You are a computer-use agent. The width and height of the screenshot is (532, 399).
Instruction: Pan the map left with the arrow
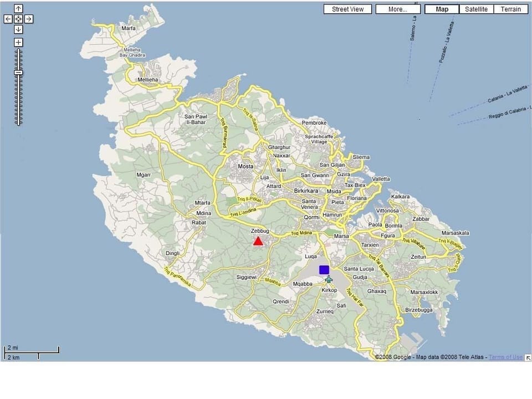coord(8,19)
